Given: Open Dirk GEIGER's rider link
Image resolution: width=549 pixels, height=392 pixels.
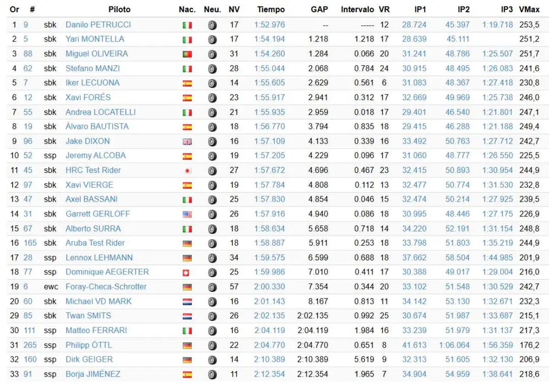Looking at the screenshot, I should [89, 359].
